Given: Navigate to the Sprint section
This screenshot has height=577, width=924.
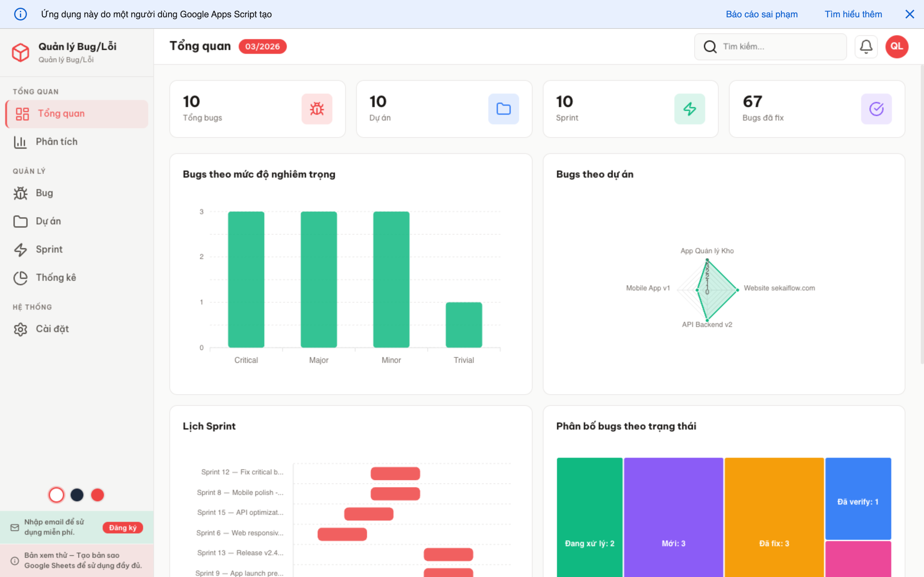Looking at the screenshot, I should (x=49, y=250).
